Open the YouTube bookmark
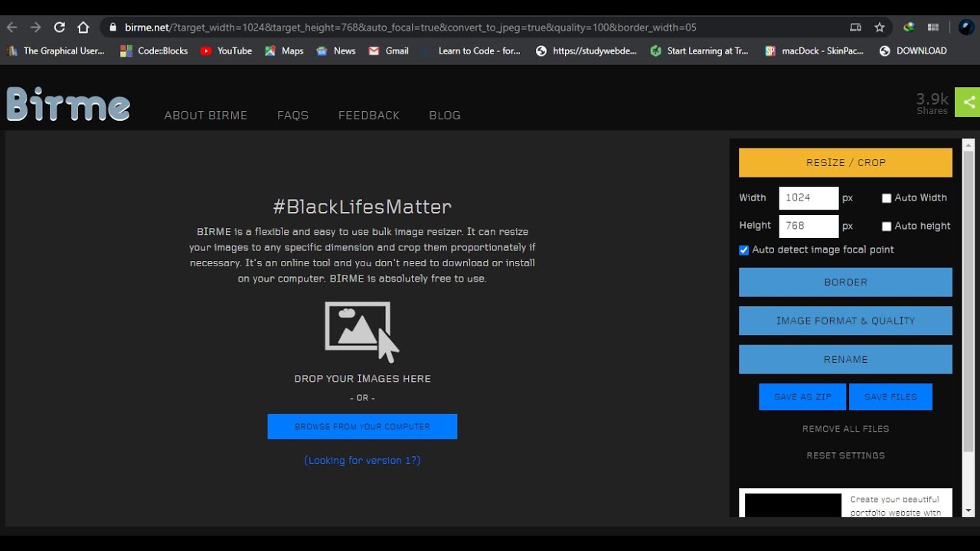The image size is (980, 551). pyautogui.click(x=226, y=51)
